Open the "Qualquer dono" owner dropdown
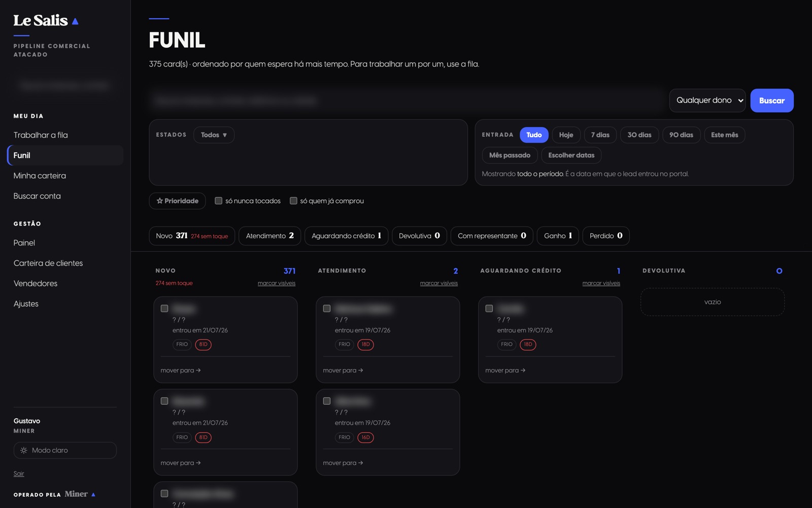Image resolution: width=812 pixels, height=508 pixels. 707,101
